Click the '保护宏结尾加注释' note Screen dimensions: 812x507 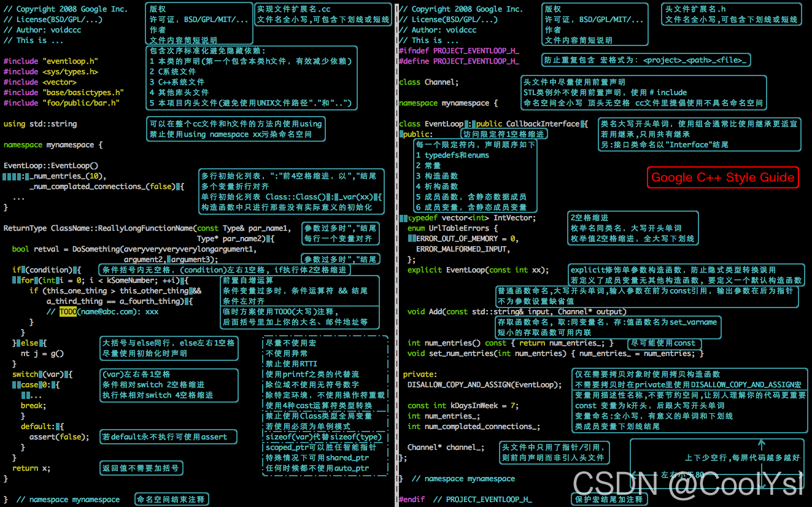[609, 500]
